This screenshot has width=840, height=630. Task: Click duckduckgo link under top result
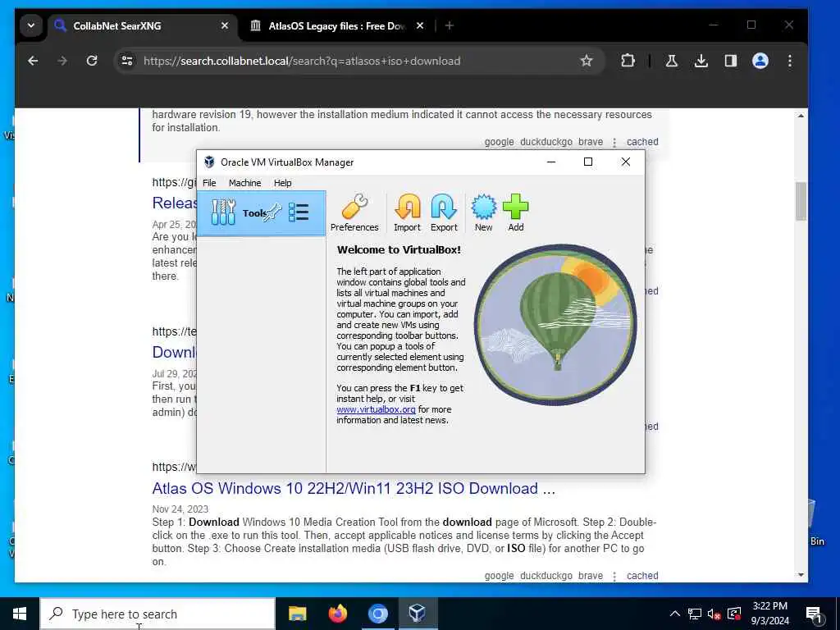[x=546, y=142]
